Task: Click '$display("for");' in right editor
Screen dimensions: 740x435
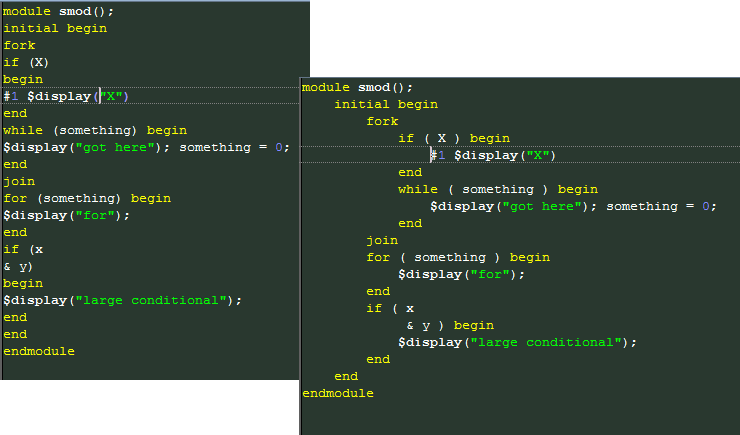Action: click(x=462, y=275)
